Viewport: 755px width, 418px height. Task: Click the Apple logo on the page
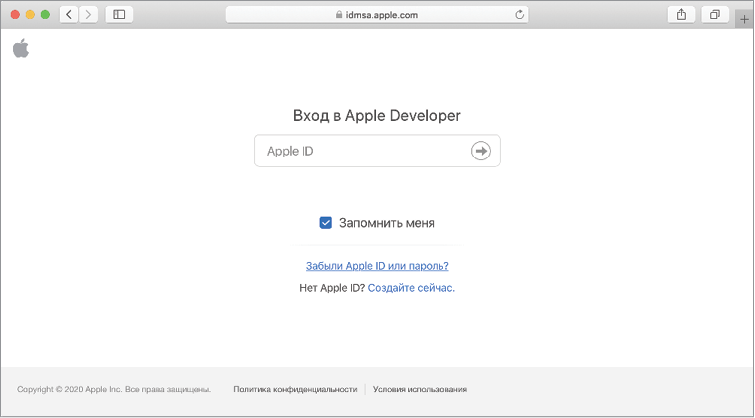21,49
